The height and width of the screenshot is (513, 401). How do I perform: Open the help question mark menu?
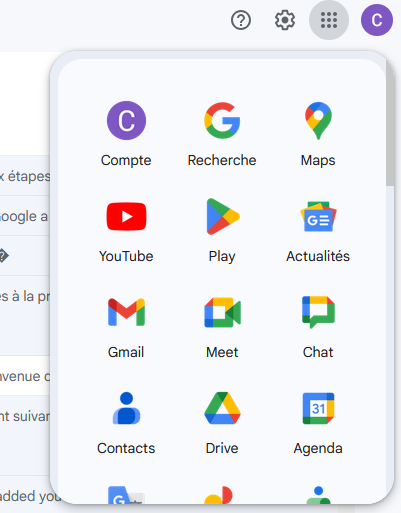coord(241,20)
